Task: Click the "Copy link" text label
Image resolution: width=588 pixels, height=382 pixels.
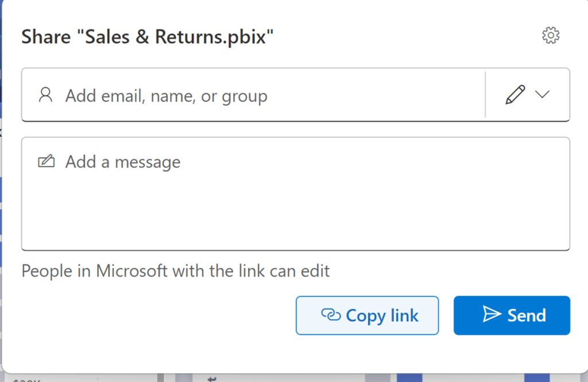Action: coord(382,315)
